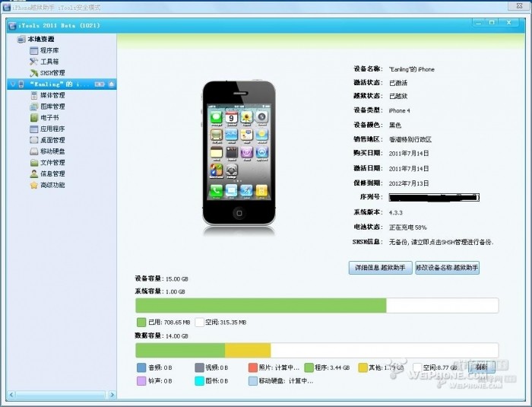Click the 程序库 window icon
Screen dimensions: 532x407
coord(34,51)
